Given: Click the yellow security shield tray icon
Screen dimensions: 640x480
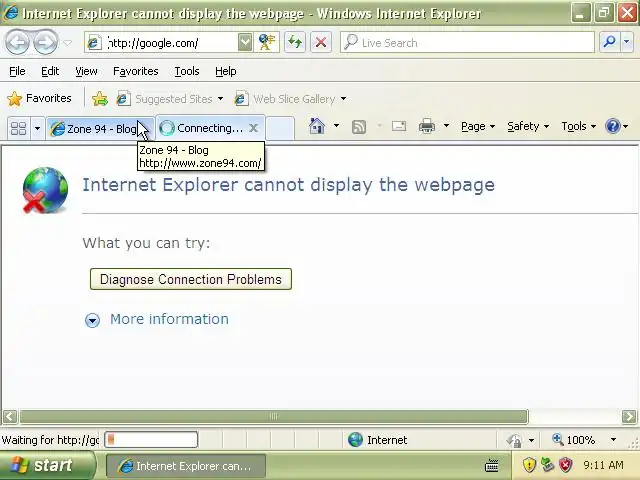Looking at the screenshot, I should [x=529, y=465].
